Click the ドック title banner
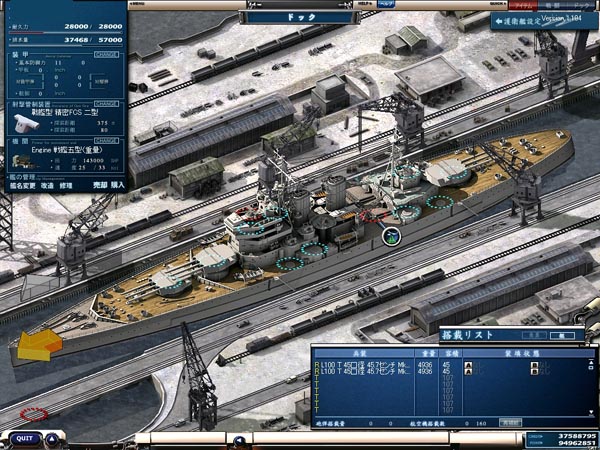600x450 pixels. click(300, 17)
